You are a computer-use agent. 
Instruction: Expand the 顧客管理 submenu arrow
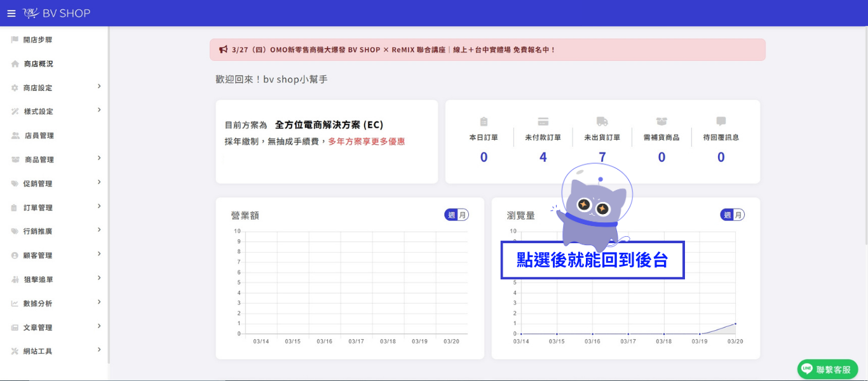(99, 254)
